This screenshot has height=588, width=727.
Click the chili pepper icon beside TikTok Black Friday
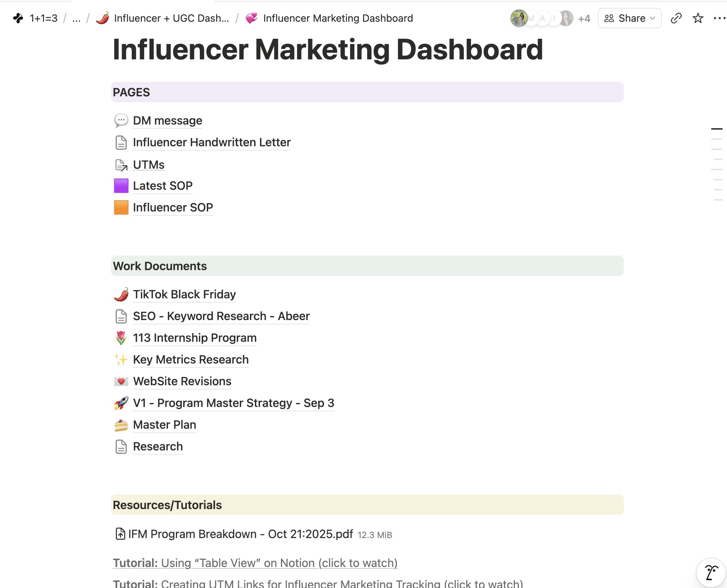click(121, 294)
